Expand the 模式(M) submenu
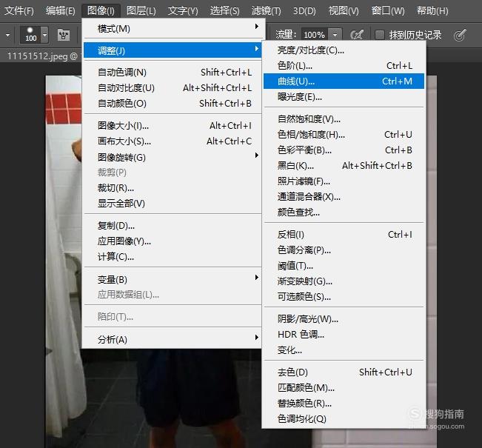482x448 pixels. click(x=173, y=29)
